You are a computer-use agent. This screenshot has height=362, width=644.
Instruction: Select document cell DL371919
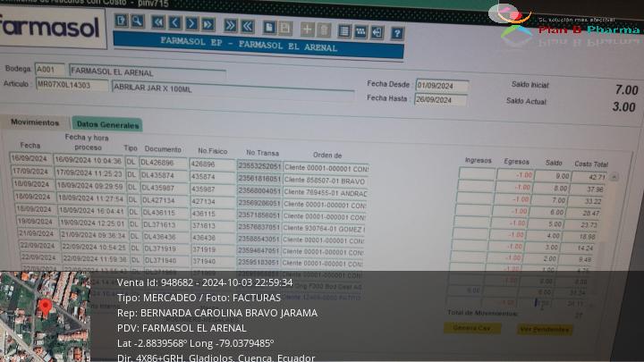point(166,248)
